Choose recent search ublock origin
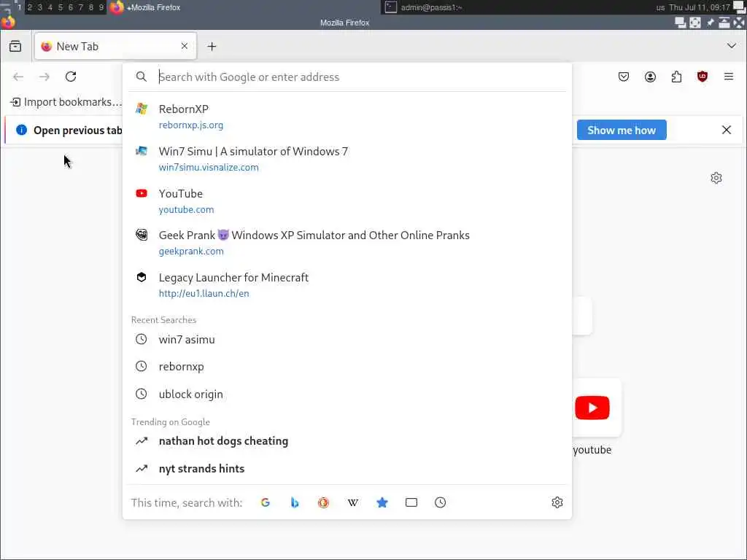Image resolution: width=747 pixels, height=560 pixels. 347,394
